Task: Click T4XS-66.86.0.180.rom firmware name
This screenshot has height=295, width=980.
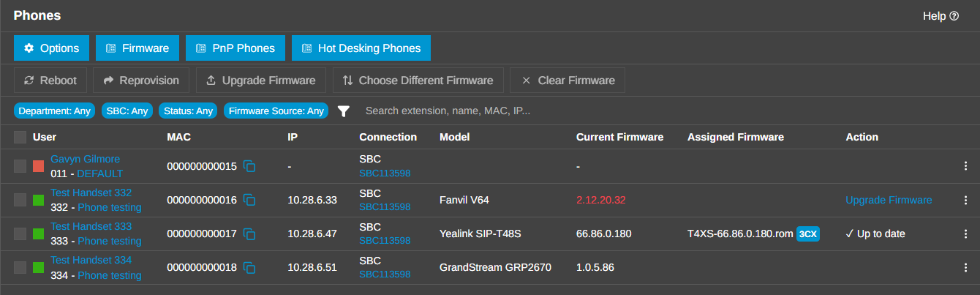Action: click(740, 234)
